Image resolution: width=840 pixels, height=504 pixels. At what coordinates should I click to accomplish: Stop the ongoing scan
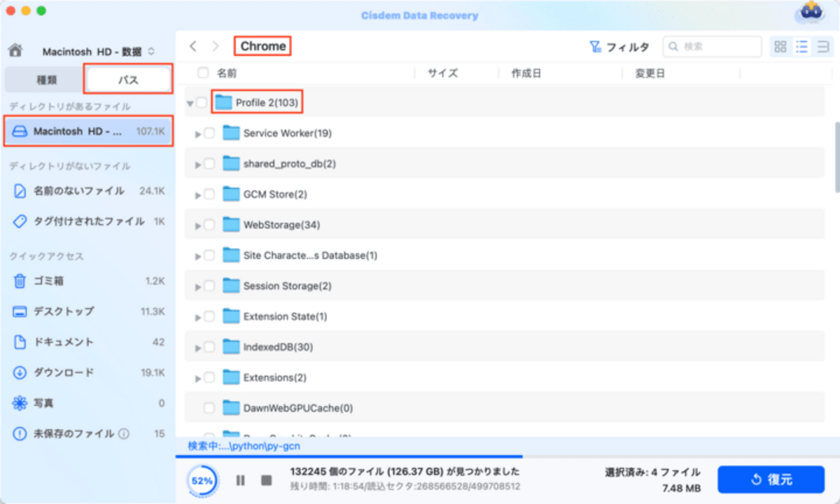tap(266, 480)
